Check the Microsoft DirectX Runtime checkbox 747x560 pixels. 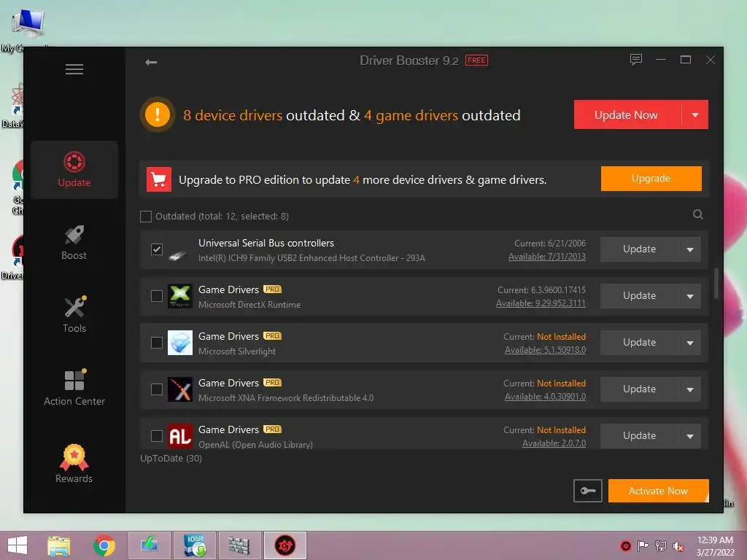click(157, 296)
